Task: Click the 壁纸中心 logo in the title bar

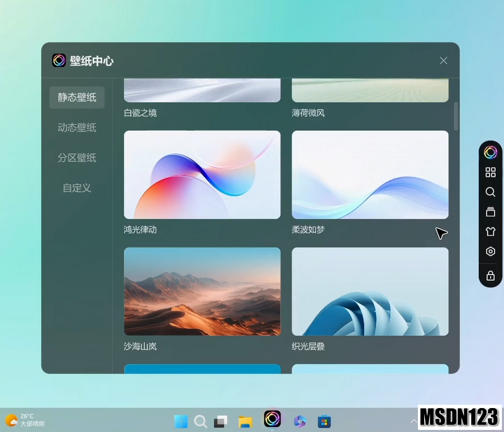Action: pos(59,61)
